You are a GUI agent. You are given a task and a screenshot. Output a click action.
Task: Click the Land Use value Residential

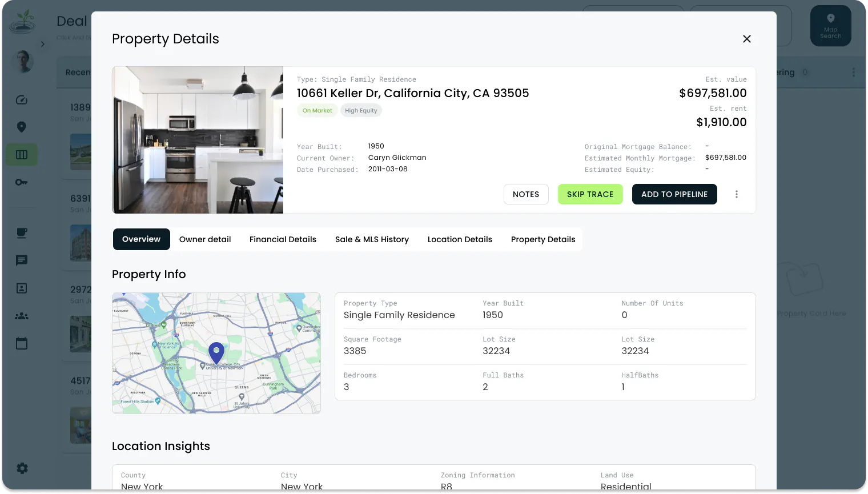(626, 487)
